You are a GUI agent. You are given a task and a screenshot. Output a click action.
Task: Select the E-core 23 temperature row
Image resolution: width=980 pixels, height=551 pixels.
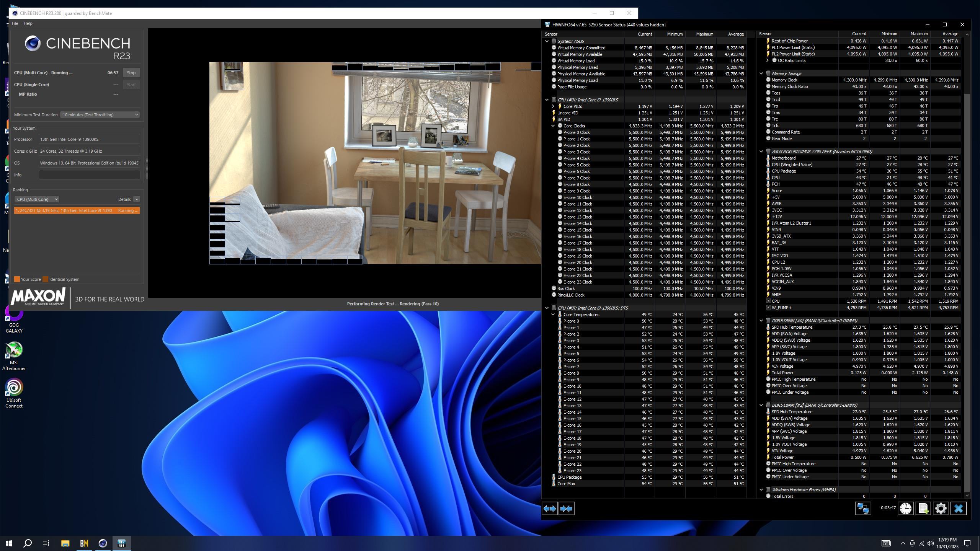pyautogui.click(x=645, y=471)
